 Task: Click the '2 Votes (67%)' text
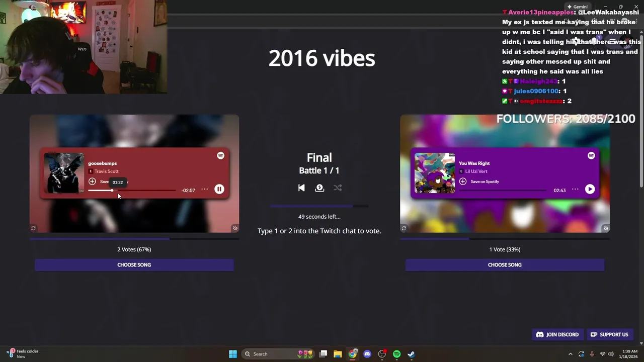pyautogui.click(x=134, y=249)
